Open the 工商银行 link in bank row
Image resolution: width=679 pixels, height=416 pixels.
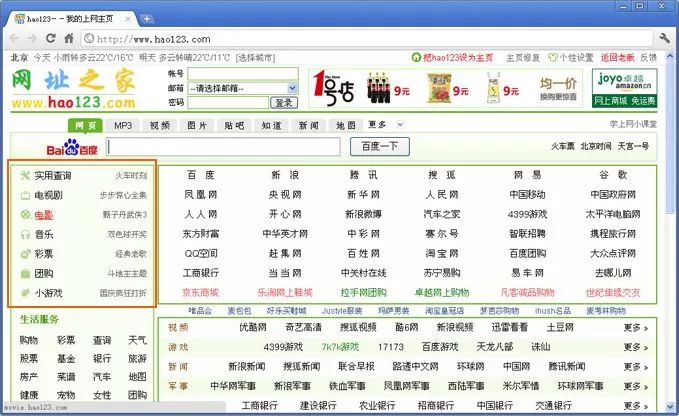pyautogui.click(x=260, y=406)
